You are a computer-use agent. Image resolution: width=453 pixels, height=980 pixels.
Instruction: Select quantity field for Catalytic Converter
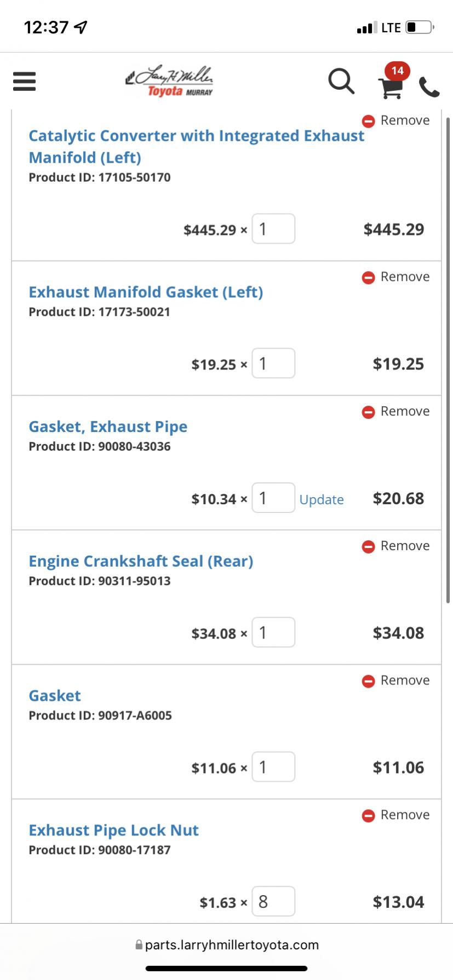tap(273, 229)
